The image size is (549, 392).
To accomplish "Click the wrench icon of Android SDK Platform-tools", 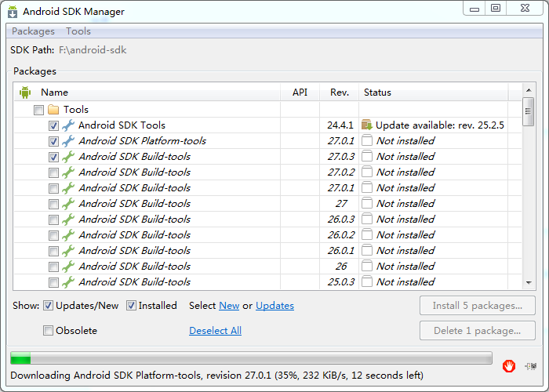I will [68, 141].
